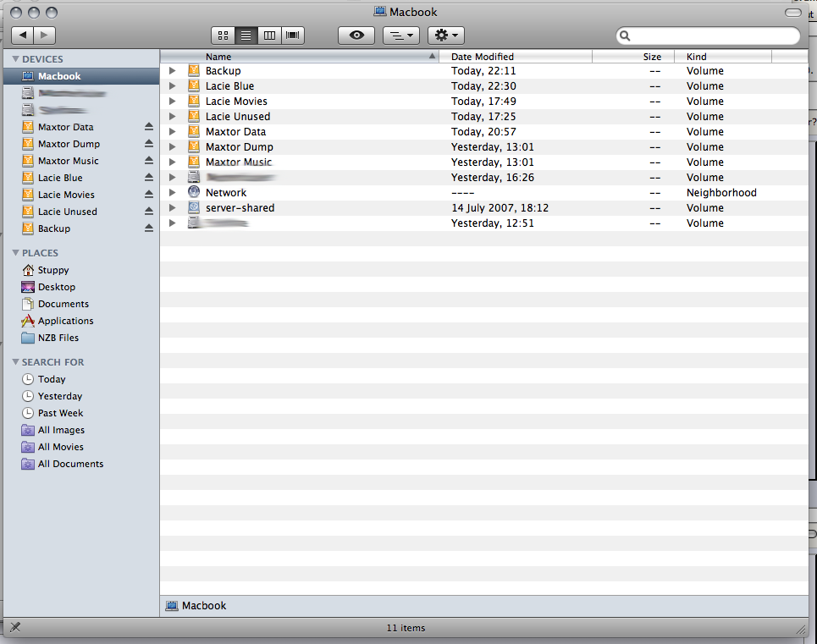
Task: Select Maxtor Data in file list
Action: (x=484, y=132)
